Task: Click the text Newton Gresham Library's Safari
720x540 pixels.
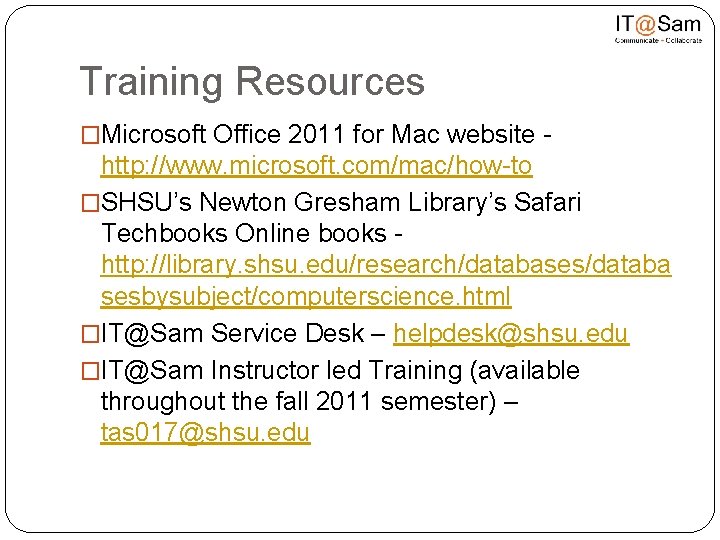Action: tap(390, 202)
